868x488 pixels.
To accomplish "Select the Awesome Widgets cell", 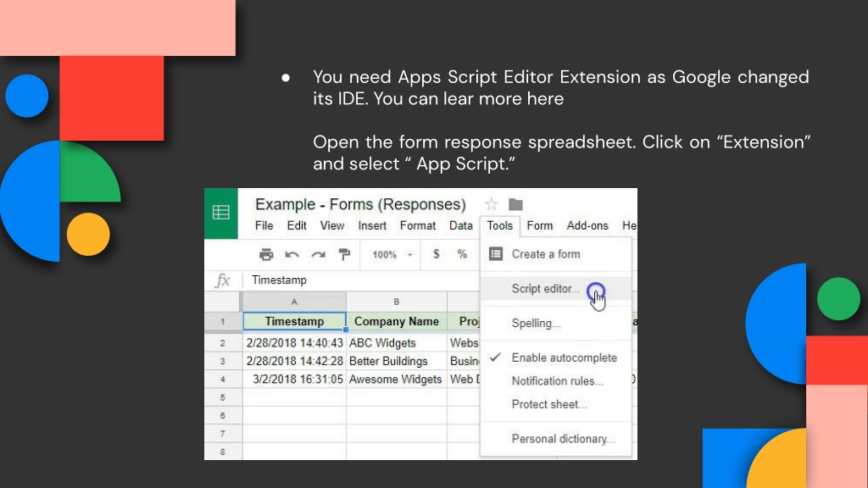I will [397, 380].
